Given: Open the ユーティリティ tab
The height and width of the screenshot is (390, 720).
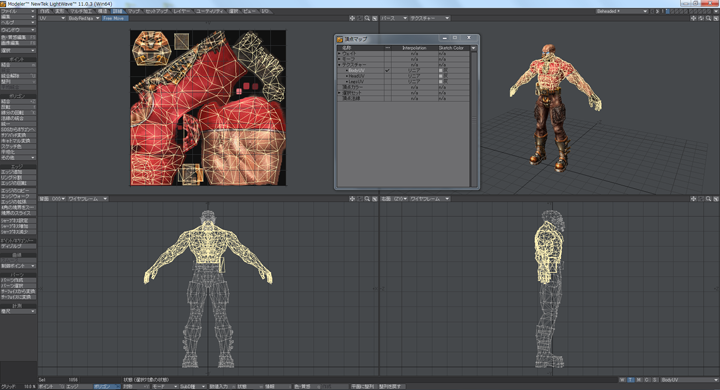Looking at the screenshot, I should (x=210, y=11).
